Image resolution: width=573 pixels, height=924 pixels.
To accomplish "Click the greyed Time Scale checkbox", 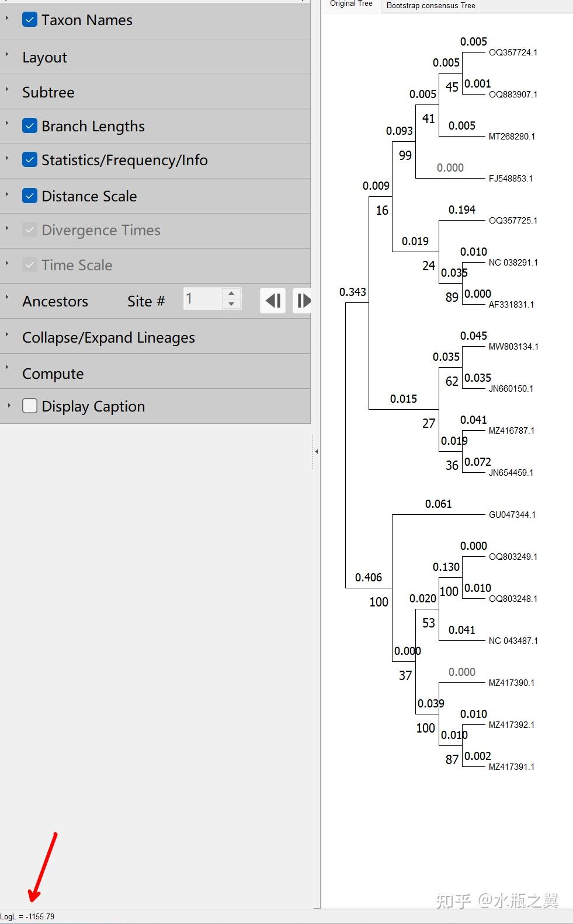I will coord(30,264).
